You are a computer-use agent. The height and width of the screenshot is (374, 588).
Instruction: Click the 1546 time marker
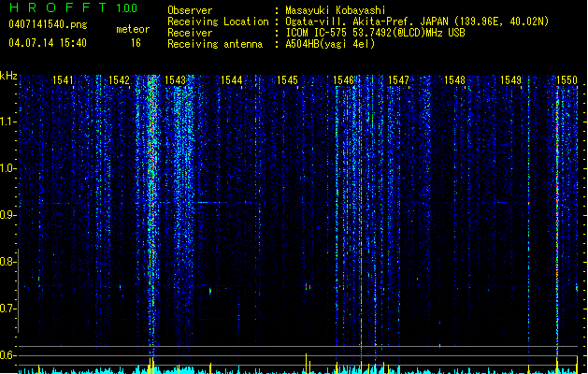tap(343, 80)
